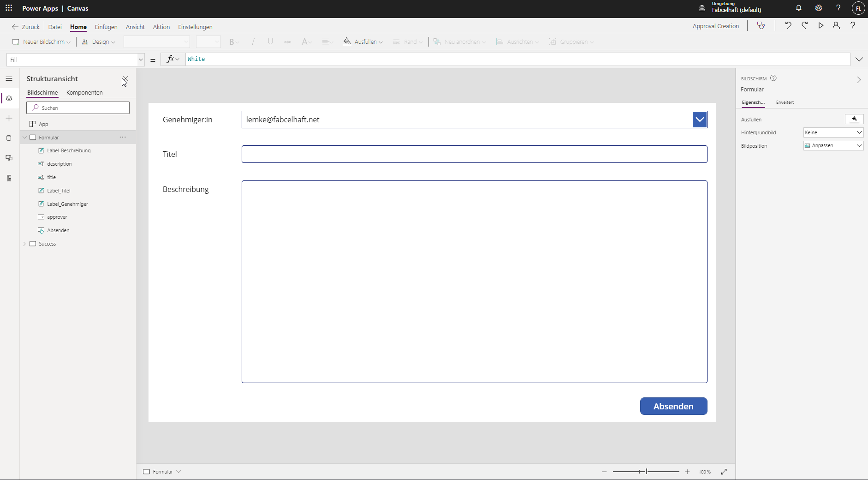Open the Hintergrundbild dropdown set to Keine
The width and height of the screenshot is (868, 480).
tap(833, 132)
